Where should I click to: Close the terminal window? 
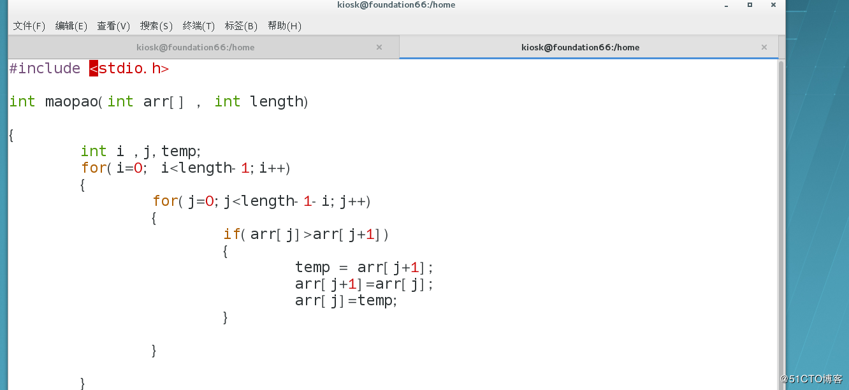pyautogui.click(x=773, y=4)
